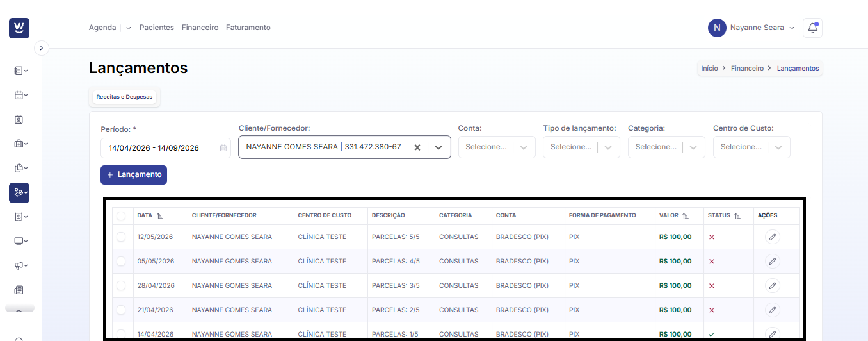Click the W logo in the sidebar
868x341 pixels.
click(19, 28)
